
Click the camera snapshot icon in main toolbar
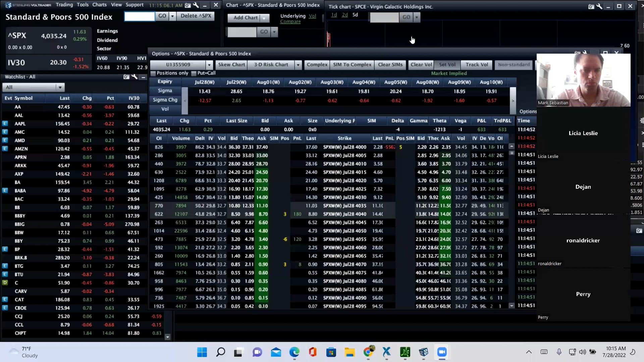(x=188, y=5)
